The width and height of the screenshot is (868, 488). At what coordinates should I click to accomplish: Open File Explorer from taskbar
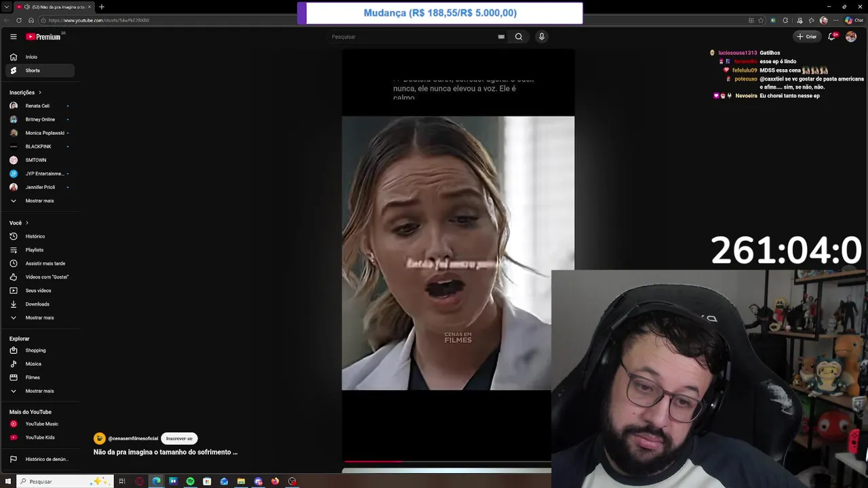pyautogui.click(x=241, y=481)
